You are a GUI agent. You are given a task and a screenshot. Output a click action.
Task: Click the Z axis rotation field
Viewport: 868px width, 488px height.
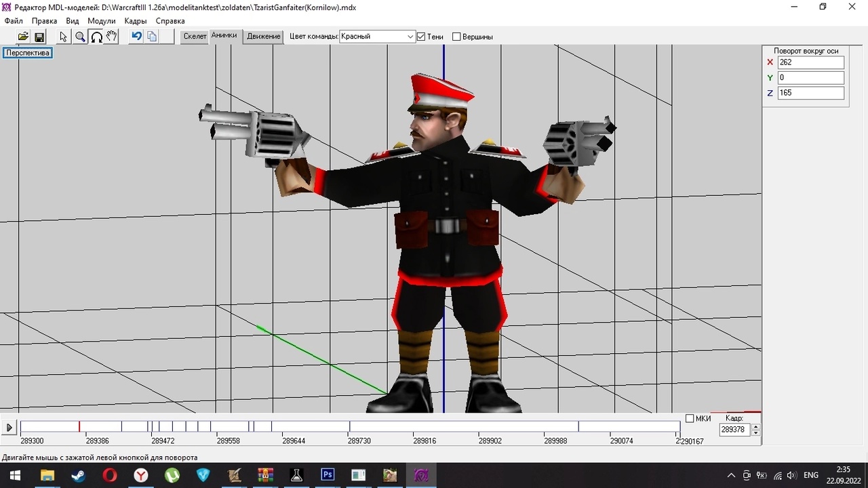(810, 93)
